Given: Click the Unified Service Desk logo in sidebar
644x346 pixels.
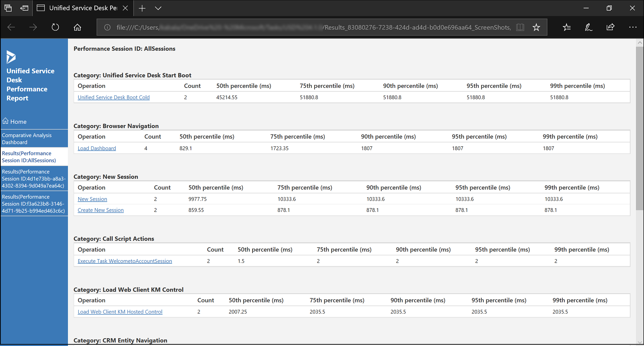Looking at the screenshot, I should (x=11, y=57).
